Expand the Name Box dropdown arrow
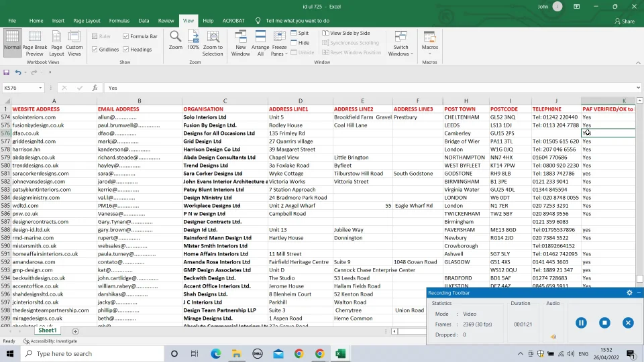This screenshot has height=362, width=644. point(40,88)
